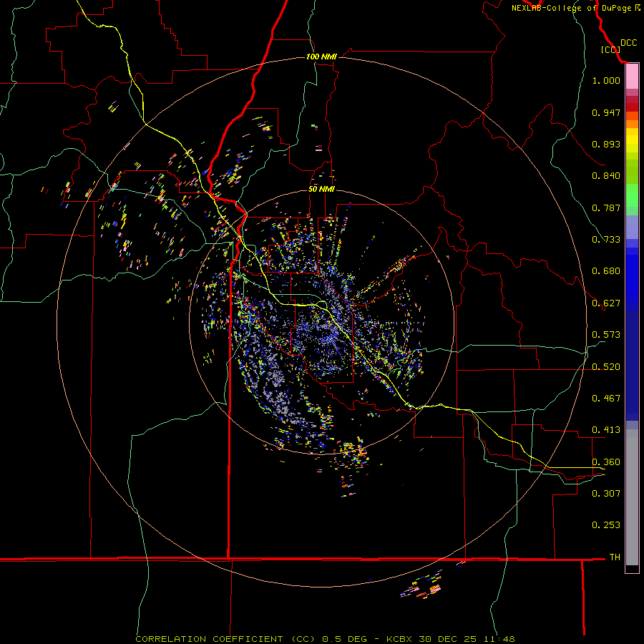Viewport: 644px width, 644px height.
Task: Select the 1.000 scale value
Action: pos(606,80)
